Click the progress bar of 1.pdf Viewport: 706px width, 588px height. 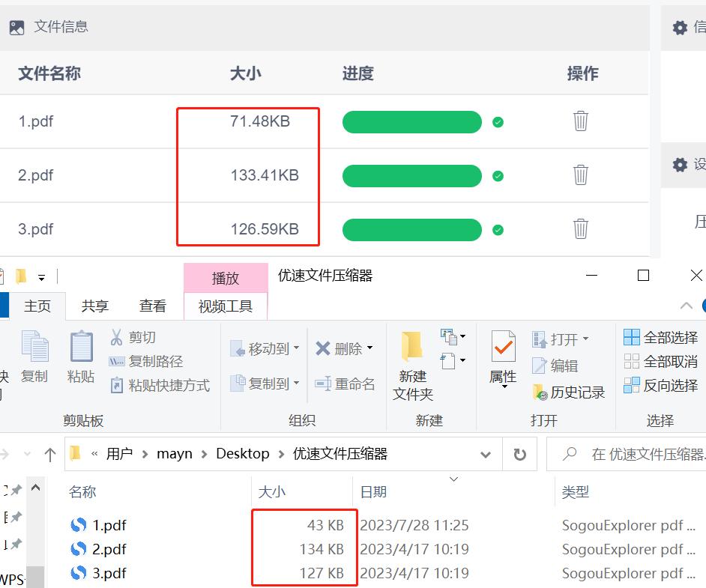click(x=412, y=121)
